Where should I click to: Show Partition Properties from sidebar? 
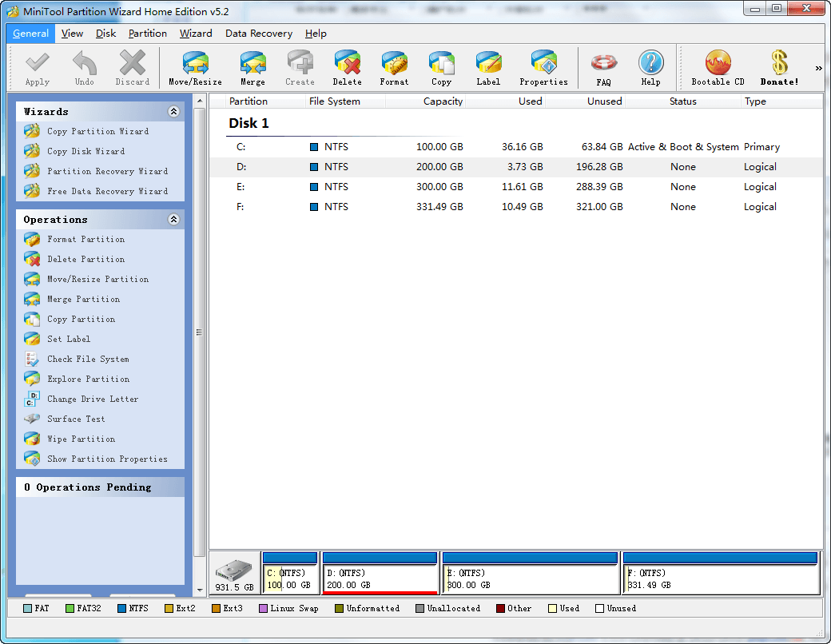(x=107, y=459)
